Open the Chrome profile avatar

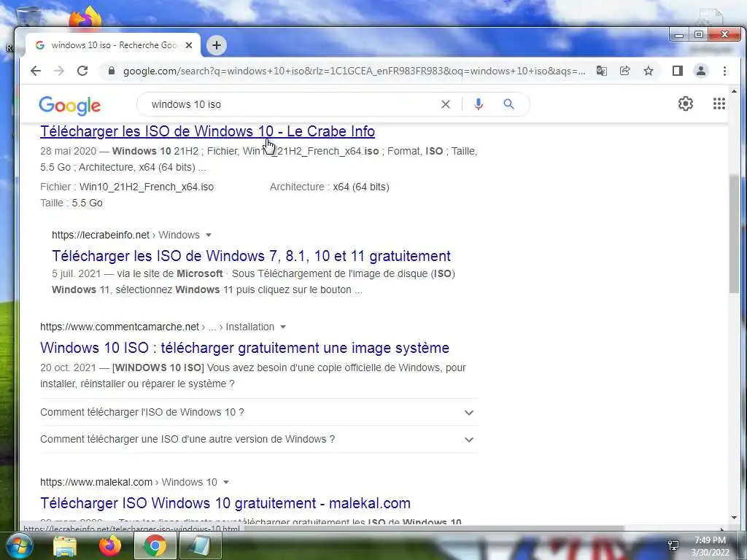(701, 71)
